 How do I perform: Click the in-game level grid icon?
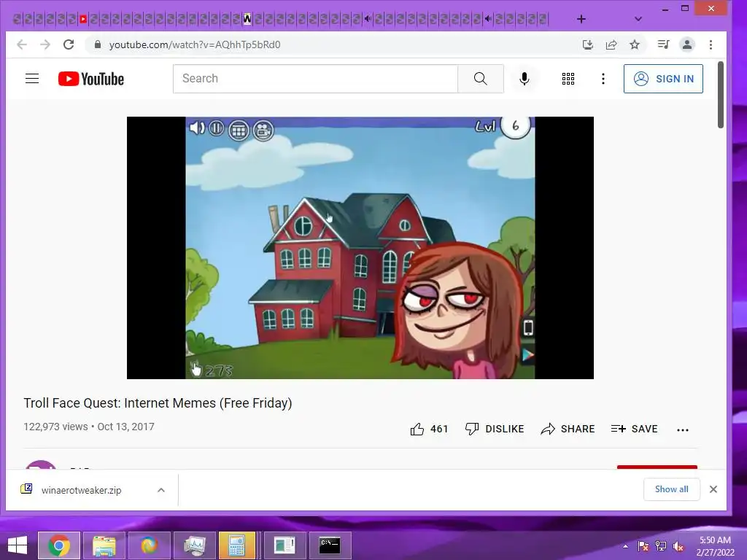(239, 130)
